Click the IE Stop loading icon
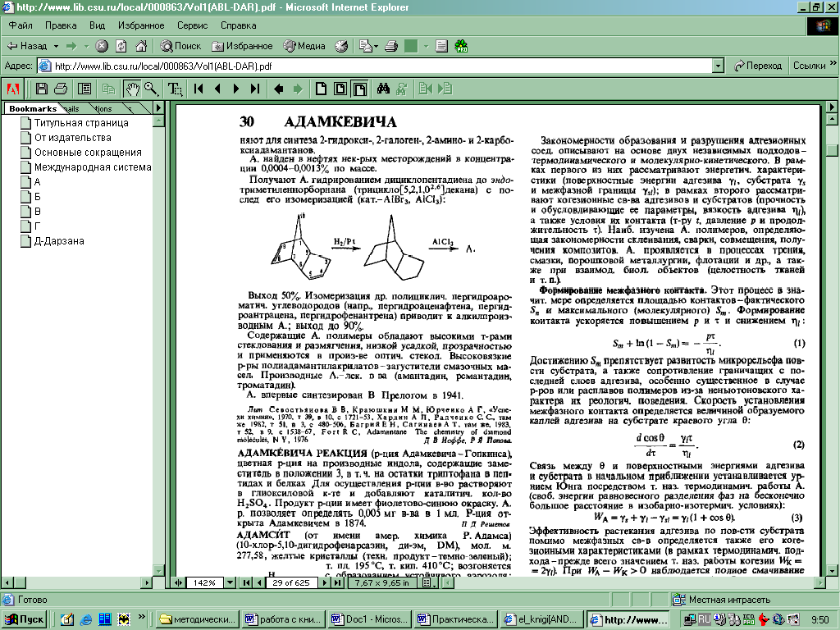 (x=102, y=46)
